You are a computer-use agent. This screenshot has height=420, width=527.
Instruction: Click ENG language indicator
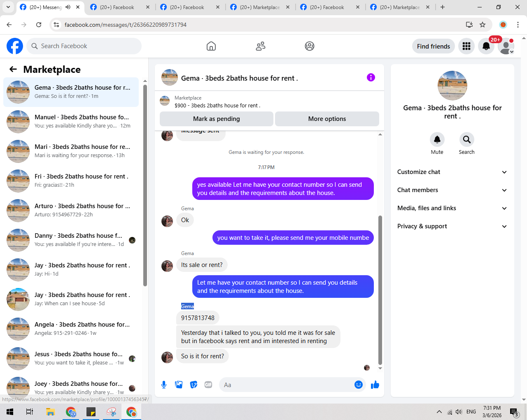tap(471, 412)
